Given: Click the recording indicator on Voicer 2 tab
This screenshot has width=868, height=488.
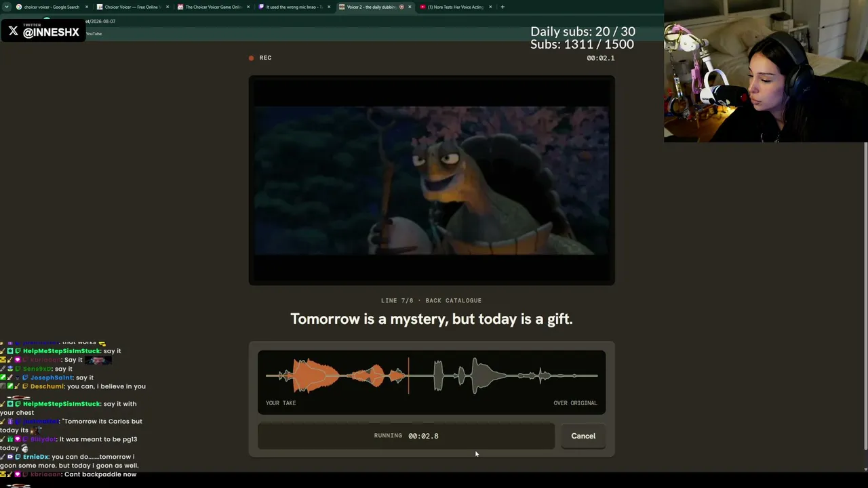Looking at the screenshot, I should tap(401, 7).
